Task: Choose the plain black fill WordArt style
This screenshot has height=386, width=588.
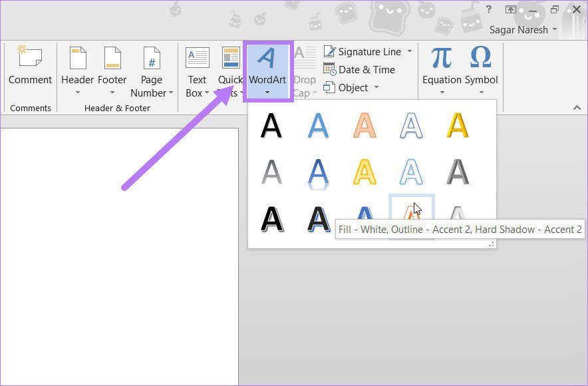Action: click(x=271, y=126)
